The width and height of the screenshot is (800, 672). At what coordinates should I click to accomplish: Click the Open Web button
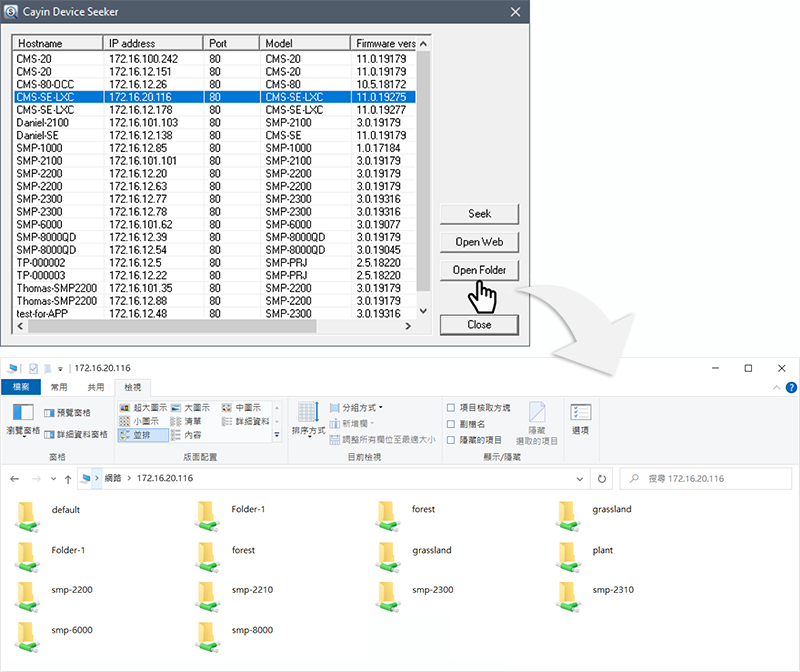tap(480, 242)
